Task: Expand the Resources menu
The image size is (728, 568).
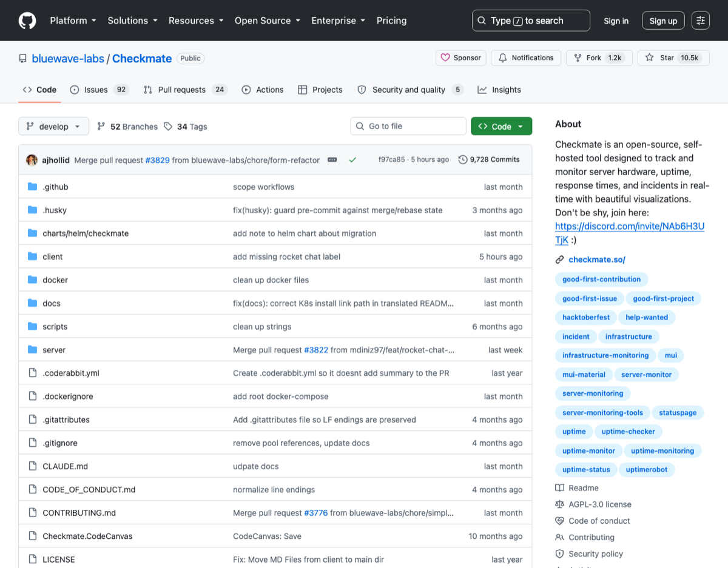Action: pyautogui.click(x=196, y=21)
